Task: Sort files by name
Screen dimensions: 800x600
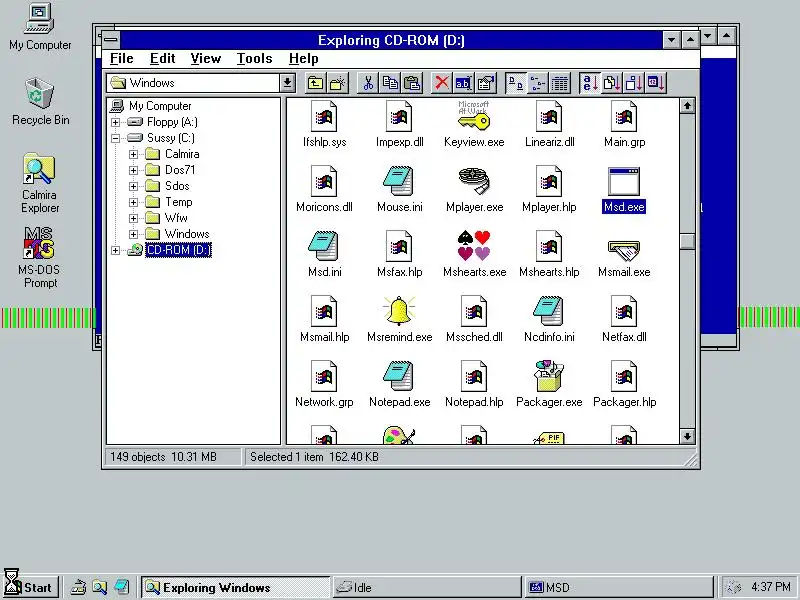Action: 589,83
